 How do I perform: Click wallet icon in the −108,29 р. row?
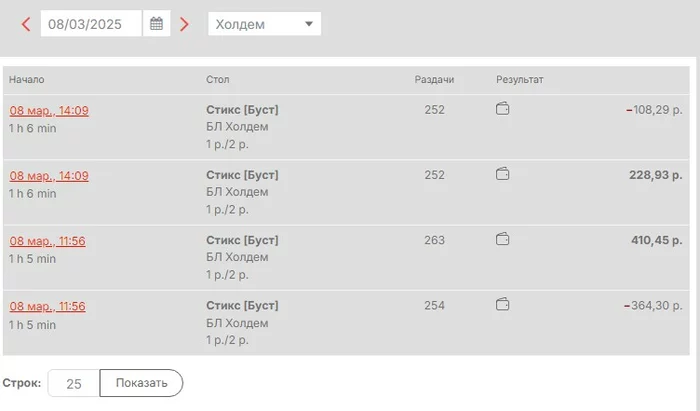[503, 109]
